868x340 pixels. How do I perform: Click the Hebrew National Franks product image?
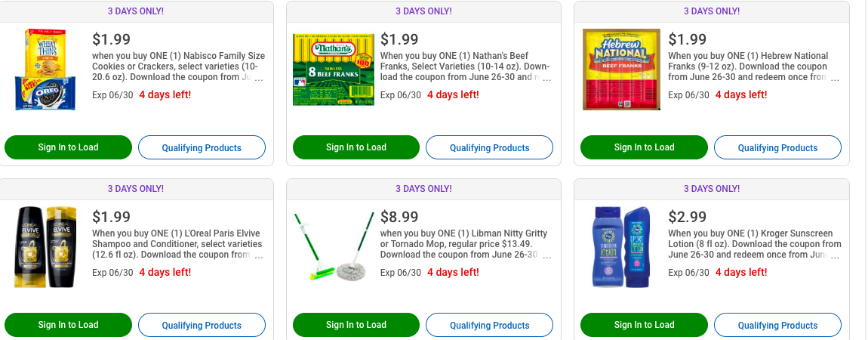coord(621,70)
